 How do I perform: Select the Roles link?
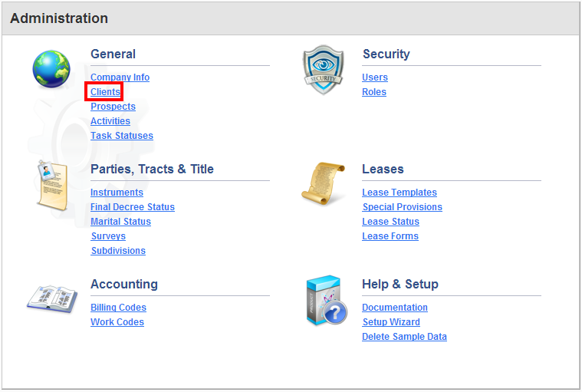[x=373, y=92]
